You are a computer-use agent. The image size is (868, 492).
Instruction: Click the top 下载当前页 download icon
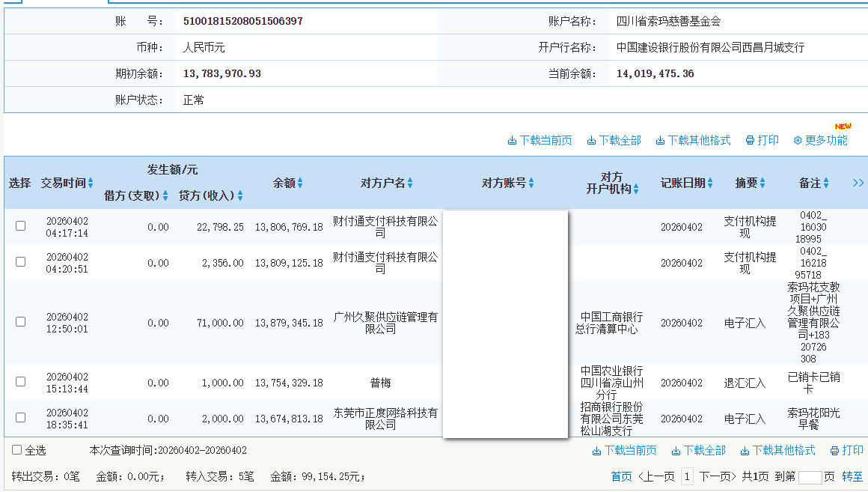[513, 139]
